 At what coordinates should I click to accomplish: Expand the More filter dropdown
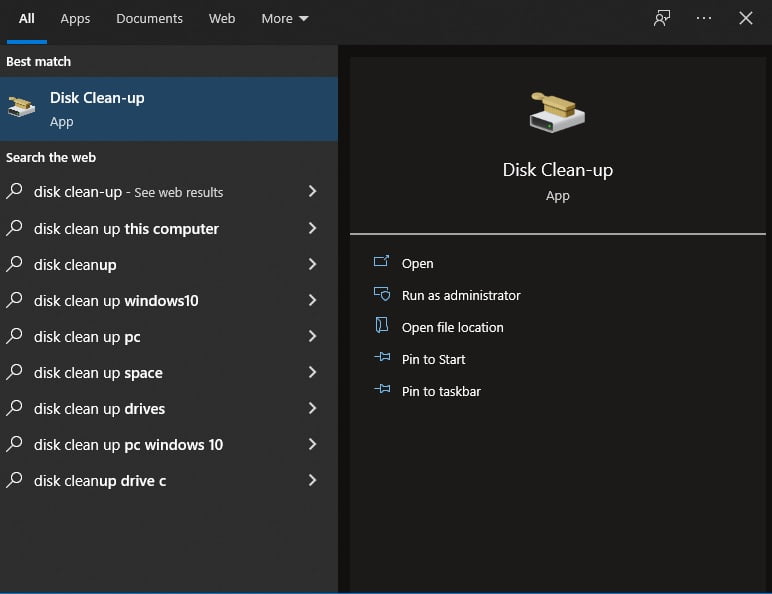coord(285,19)
